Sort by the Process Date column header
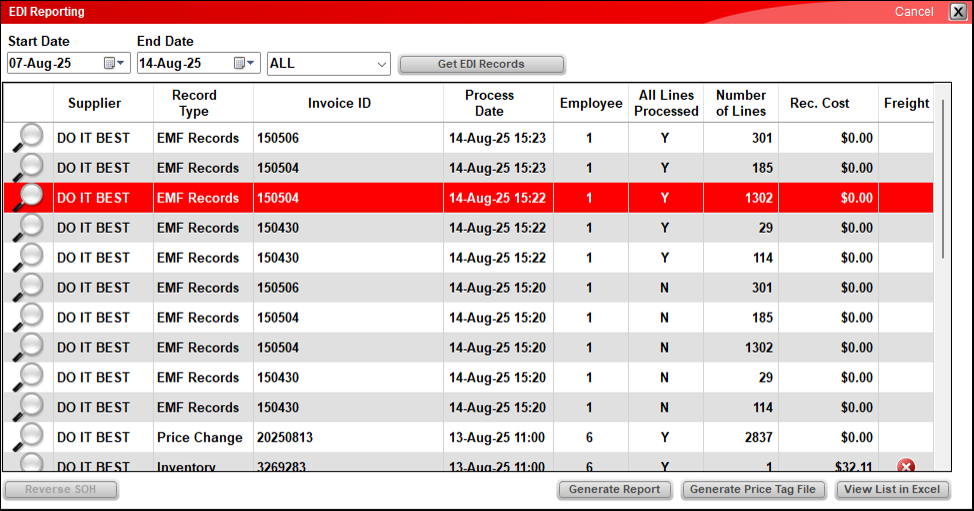 point(489,103)
